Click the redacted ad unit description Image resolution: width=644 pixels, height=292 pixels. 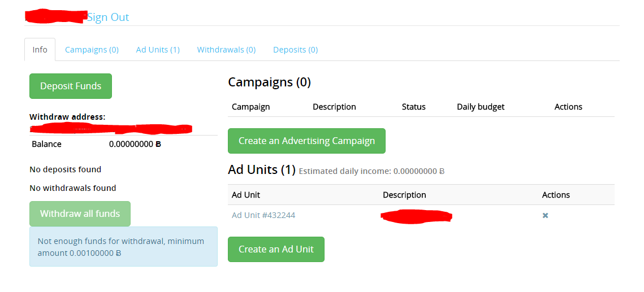coord(417,216)
